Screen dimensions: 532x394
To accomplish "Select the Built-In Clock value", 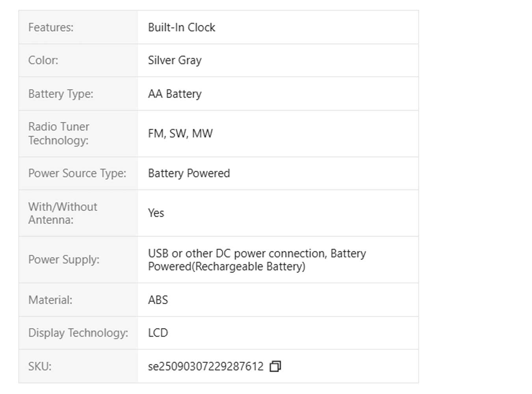I will [181, 28].
